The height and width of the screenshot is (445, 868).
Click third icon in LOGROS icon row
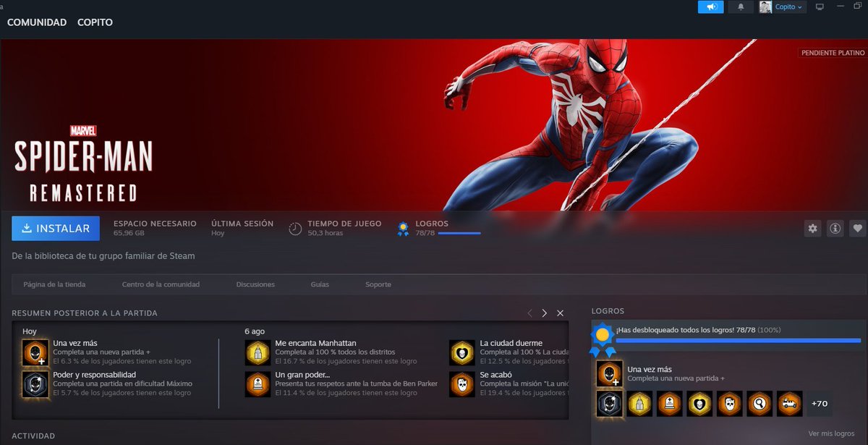click(670, 404)
